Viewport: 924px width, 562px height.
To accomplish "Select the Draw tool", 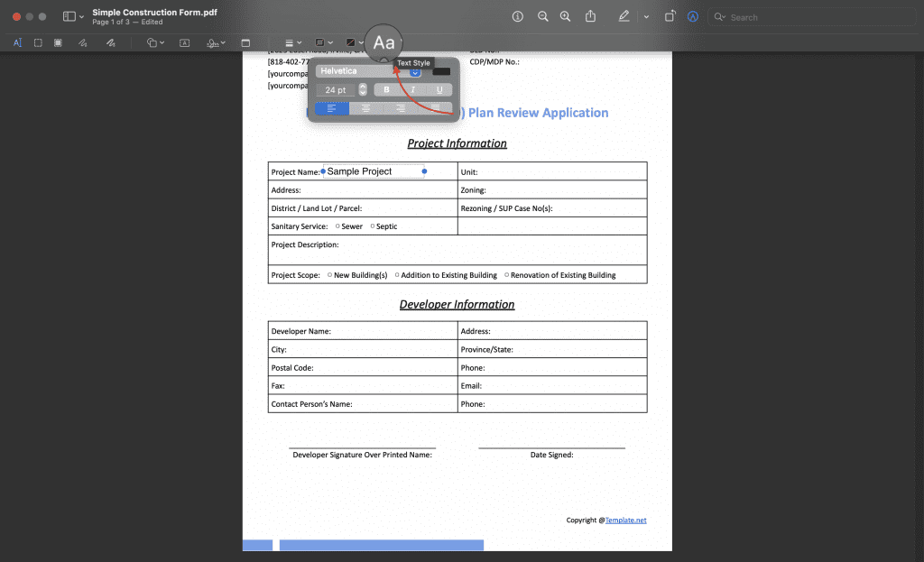I will pos(110,41).
